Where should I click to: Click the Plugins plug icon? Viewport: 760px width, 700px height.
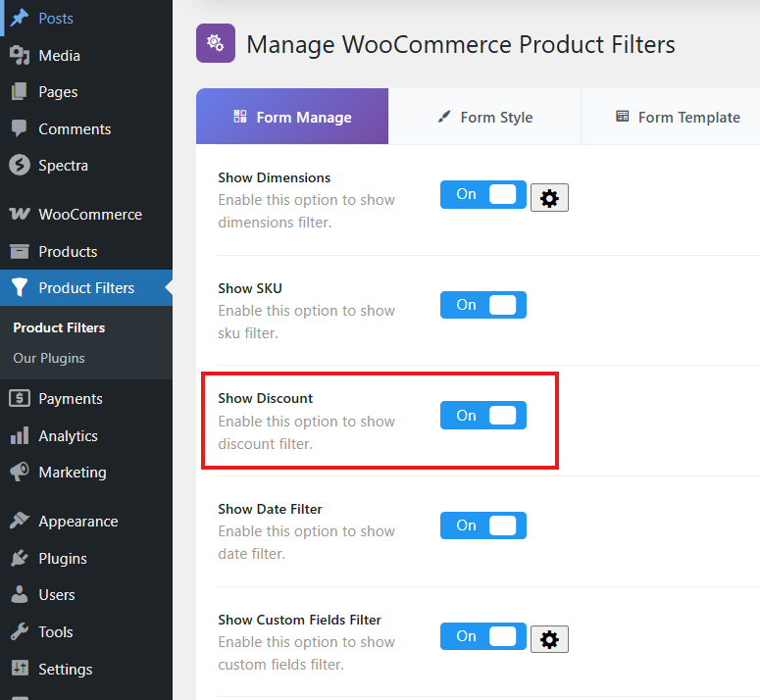coord(20,558)
